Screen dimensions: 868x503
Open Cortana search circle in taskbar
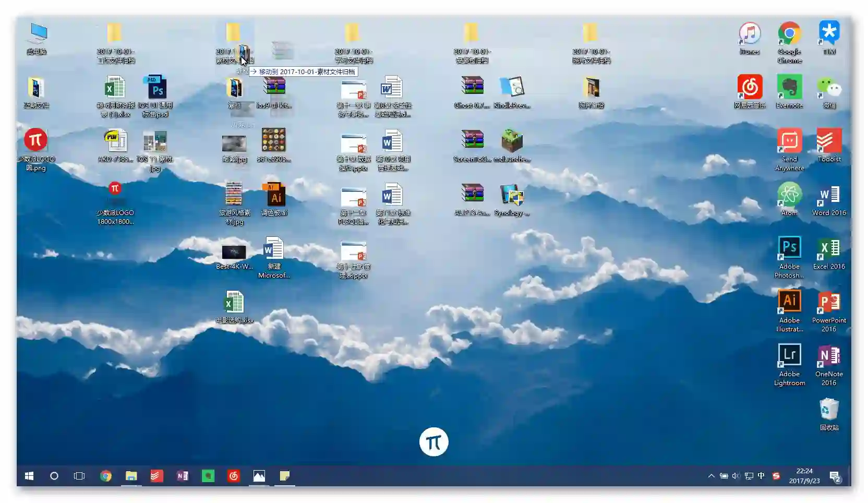(x=54, y=476)
